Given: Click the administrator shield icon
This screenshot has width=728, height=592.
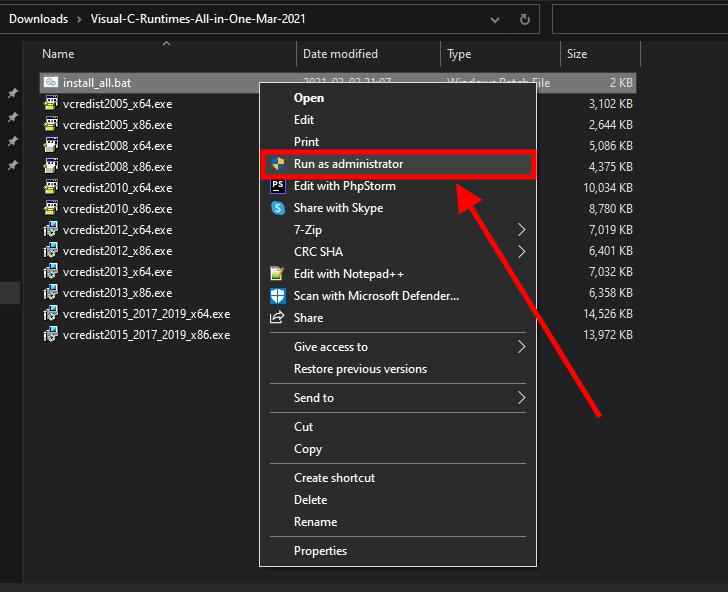Looking at the screenshot, I should (x=278, y=163).
